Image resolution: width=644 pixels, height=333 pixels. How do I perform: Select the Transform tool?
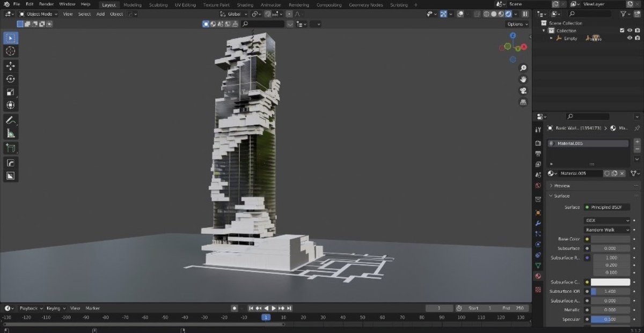(11, 105)
